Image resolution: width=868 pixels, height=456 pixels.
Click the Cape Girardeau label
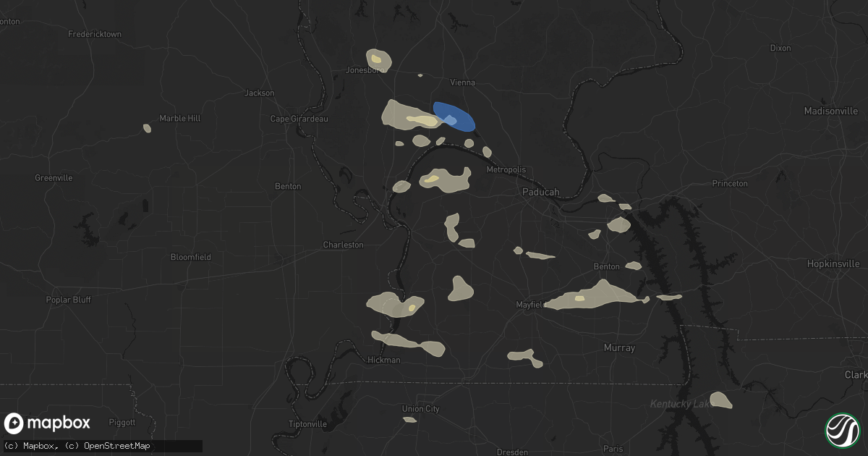(x=299, y=119)
